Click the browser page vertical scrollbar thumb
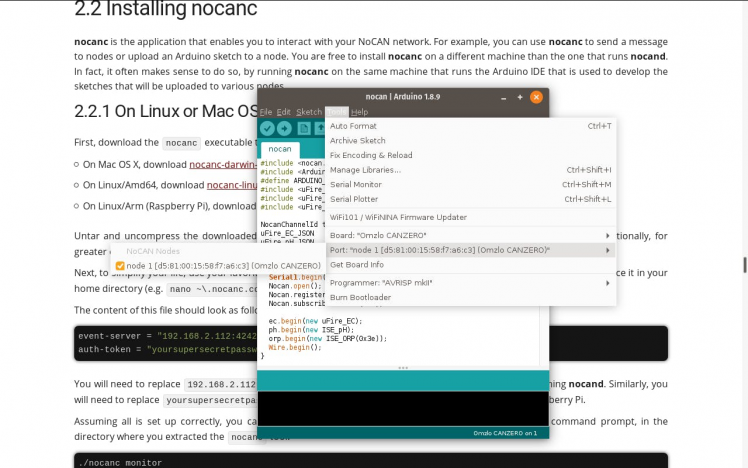This screenshot has height=468, width=748. click(745, 265)
